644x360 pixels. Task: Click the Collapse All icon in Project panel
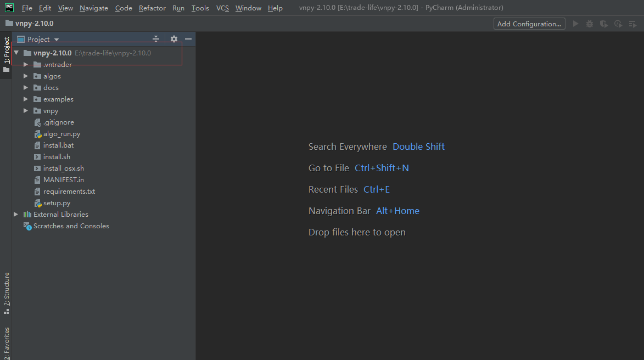pos(156,38)
